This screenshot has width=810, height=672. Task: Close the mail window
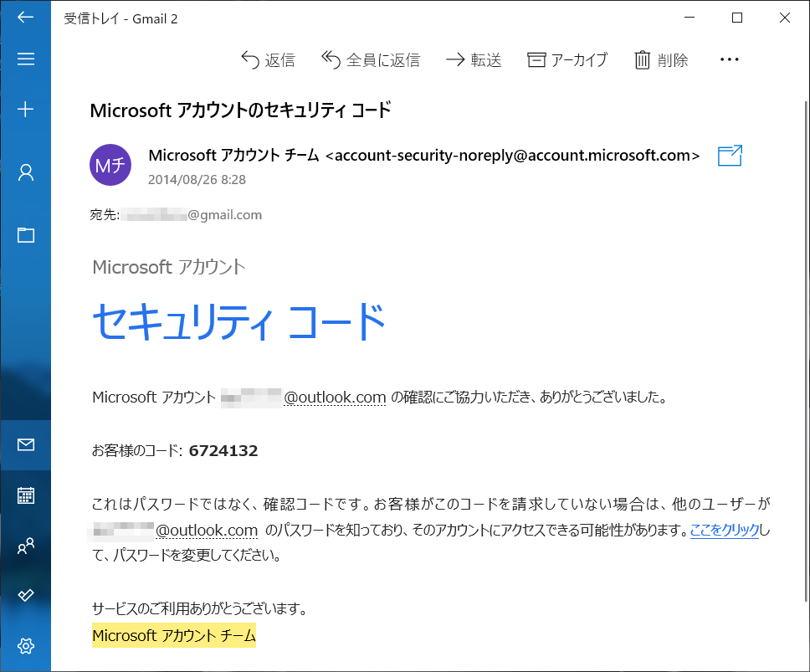click(785, 18)
